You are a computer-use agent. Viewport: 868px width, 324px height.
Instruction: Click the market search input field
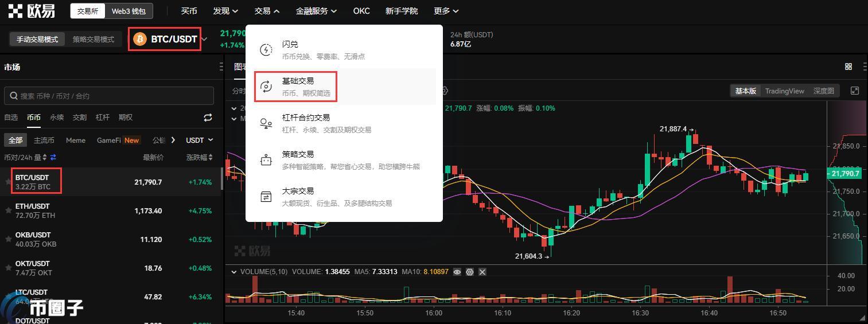(x=109, y=96)
